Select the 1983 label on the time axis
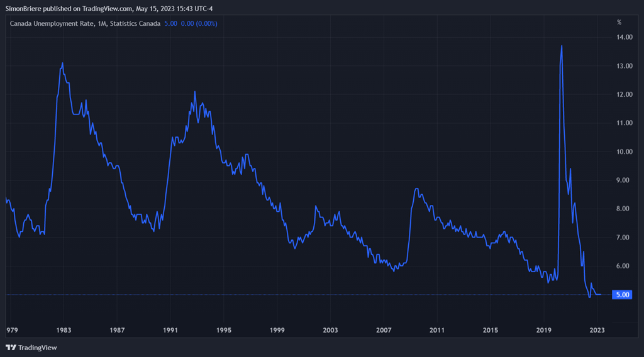The height and width of the screenshot is (357, 644). point(63,330)
